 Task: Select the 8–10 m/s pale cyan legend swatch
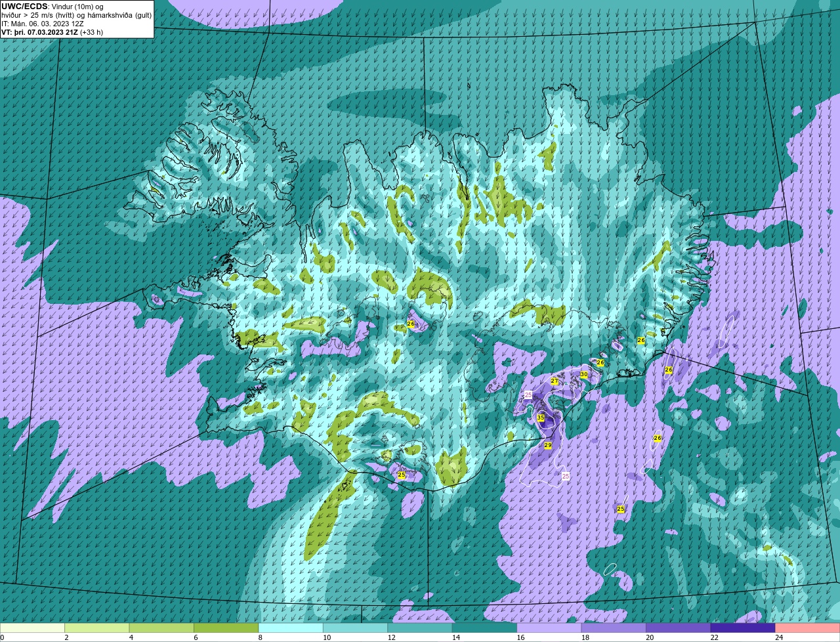point(291,628)
